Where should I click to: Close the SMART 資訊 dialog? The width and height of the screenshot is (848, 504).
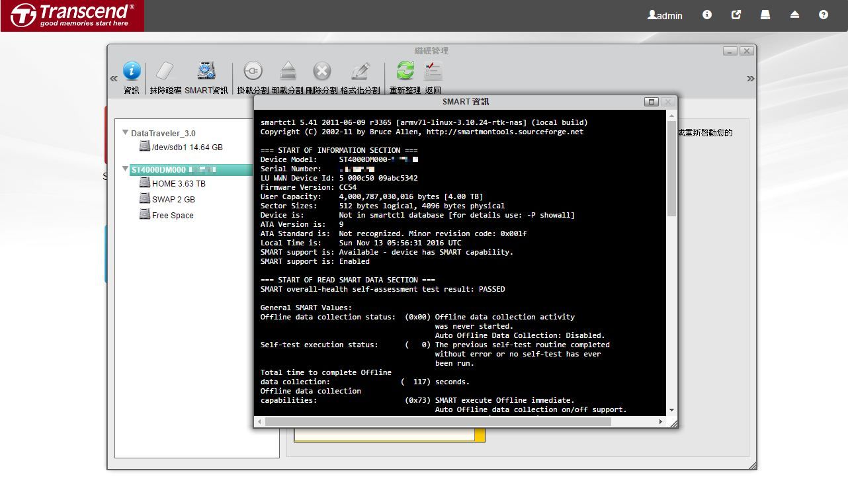[667, 102]
